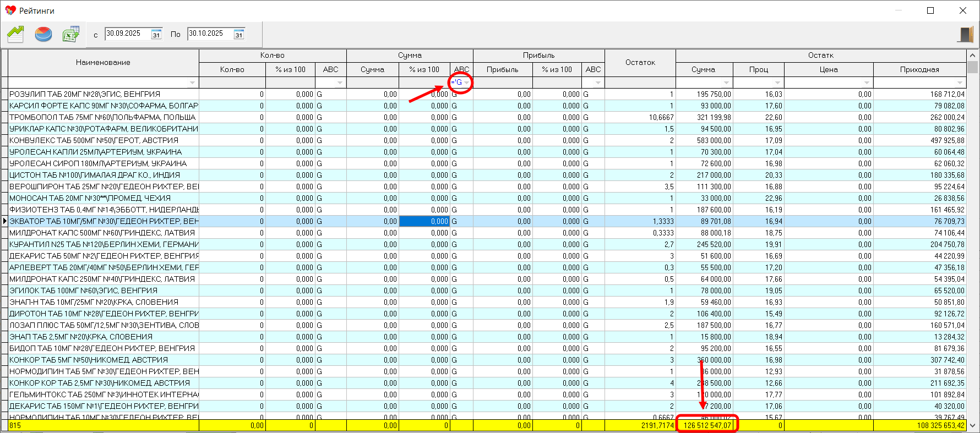Screen dimensions: 980x433
Task: Expand the Проц column filter dropdown
Action: pos(777,83)
